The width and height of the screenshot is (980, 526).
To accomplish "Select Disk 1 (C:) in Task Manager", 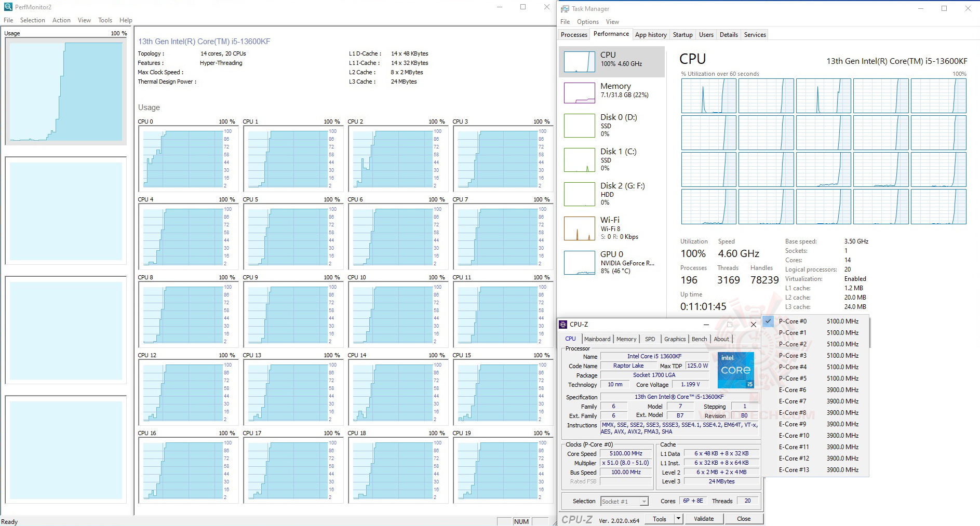I will (x=612, y=159).
